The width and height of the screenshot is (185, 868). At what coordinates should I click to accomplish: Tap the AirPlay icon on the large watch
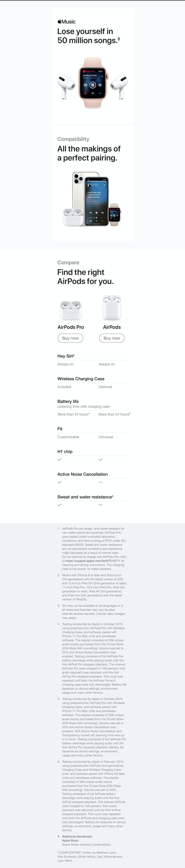(x=85, y=93)
